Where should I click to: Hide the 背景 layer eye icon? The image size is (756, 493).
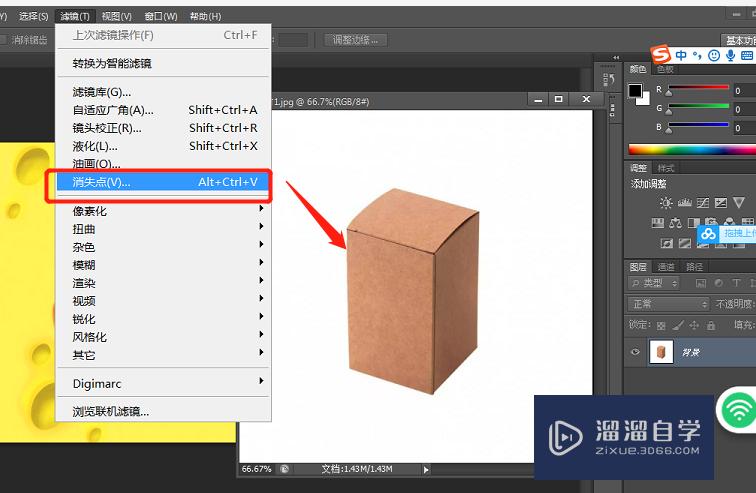pyautogui.click(x=635, y=352)
